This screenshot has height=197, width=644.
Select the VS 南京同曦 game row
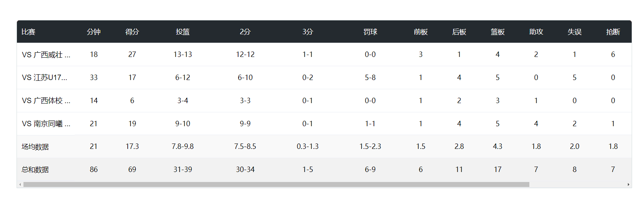46,124
